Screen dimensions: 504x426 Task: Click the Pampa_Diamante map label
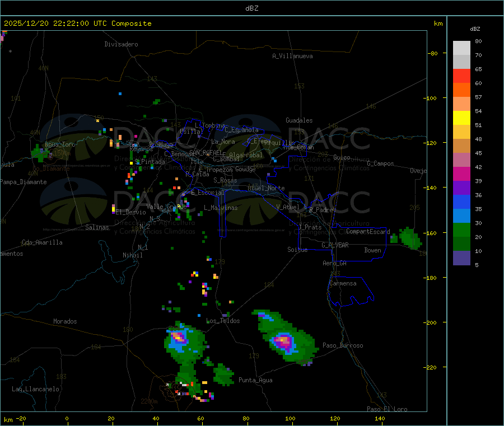tap(23, 182)
